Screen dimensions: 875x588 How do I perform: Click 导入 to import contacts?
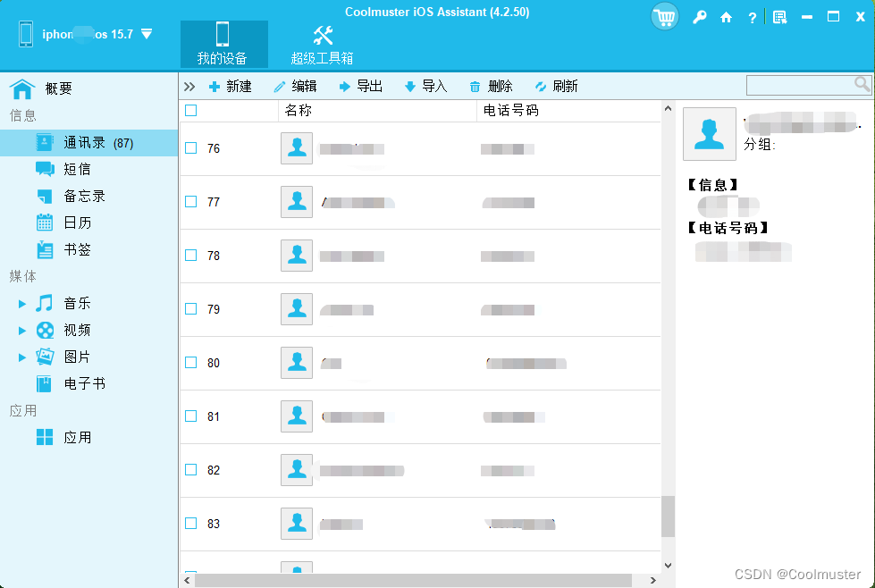click(x=425, y=87)
